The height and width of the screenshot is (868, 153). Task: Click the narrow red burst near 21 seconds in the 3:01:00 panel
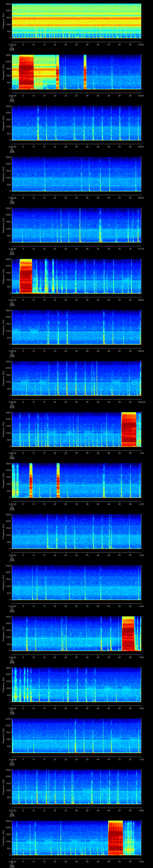coord(58,481)
